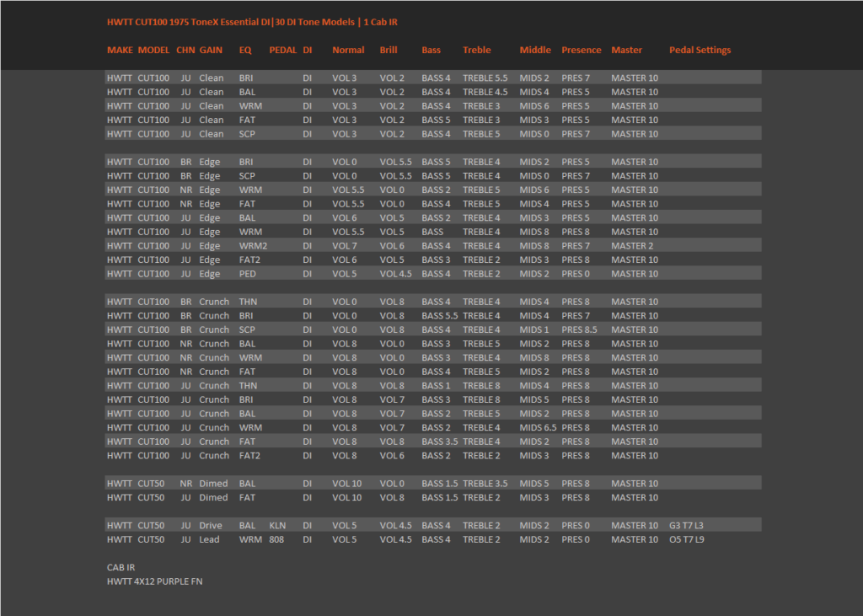The image size is (863, 616).
Task: Click the Edge PED row EQ cell
Action: click(247, 274)
